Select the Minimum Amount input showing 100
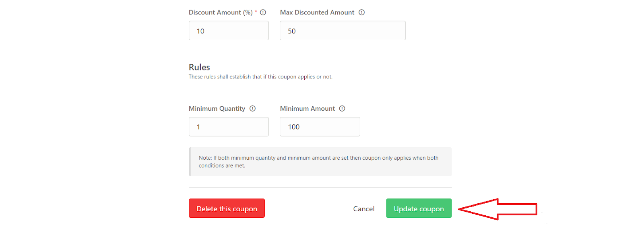644x227 pixels. point(320,127)
